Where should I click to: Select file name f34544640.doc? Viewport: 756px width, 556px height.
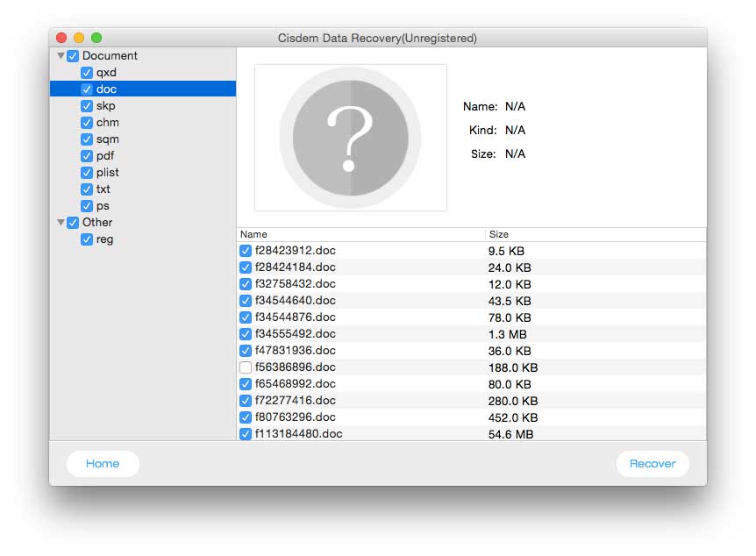coord(295,301)
